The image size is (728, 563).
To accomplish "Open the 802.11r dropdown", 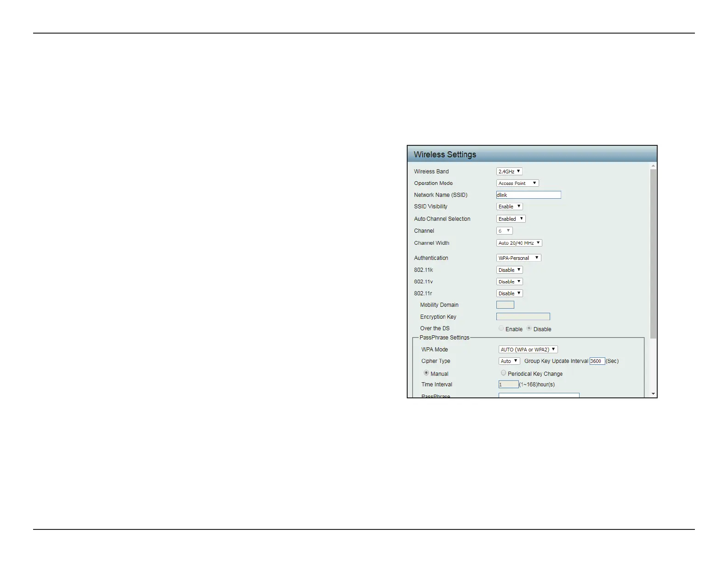I will (x=509, y=293).
